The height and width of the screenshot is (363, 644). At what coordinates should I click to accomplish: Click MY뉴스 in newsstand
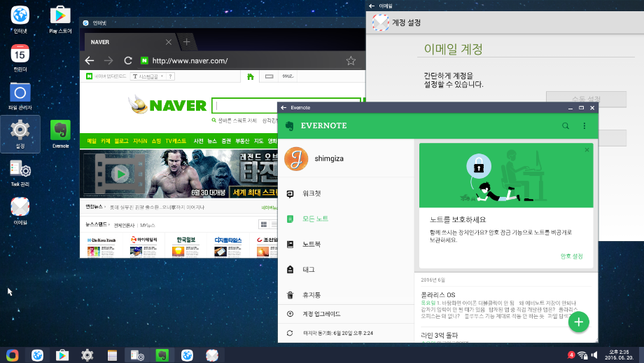click(148, 225)
